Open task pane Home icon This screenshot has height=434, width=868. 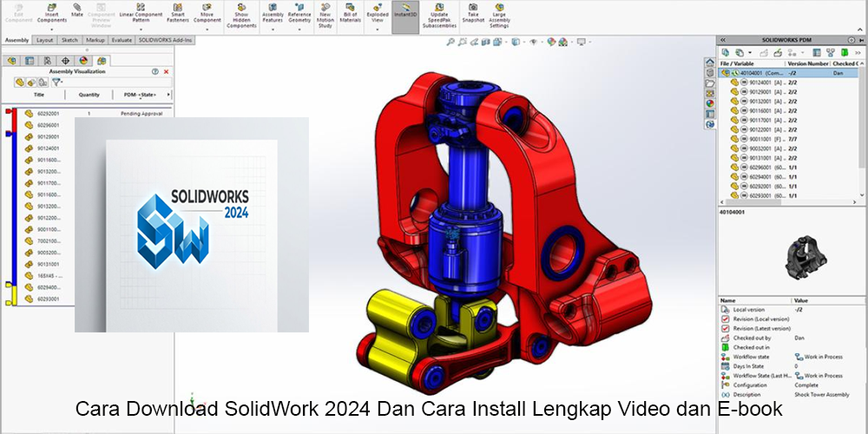710,62
